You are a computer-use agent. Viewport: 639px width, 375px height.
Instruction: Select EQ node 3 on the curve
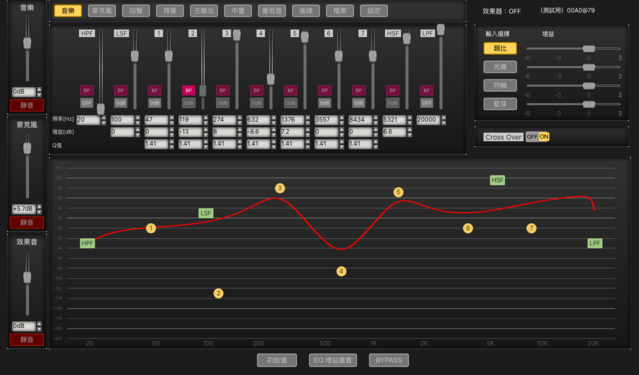pos(280,188)
